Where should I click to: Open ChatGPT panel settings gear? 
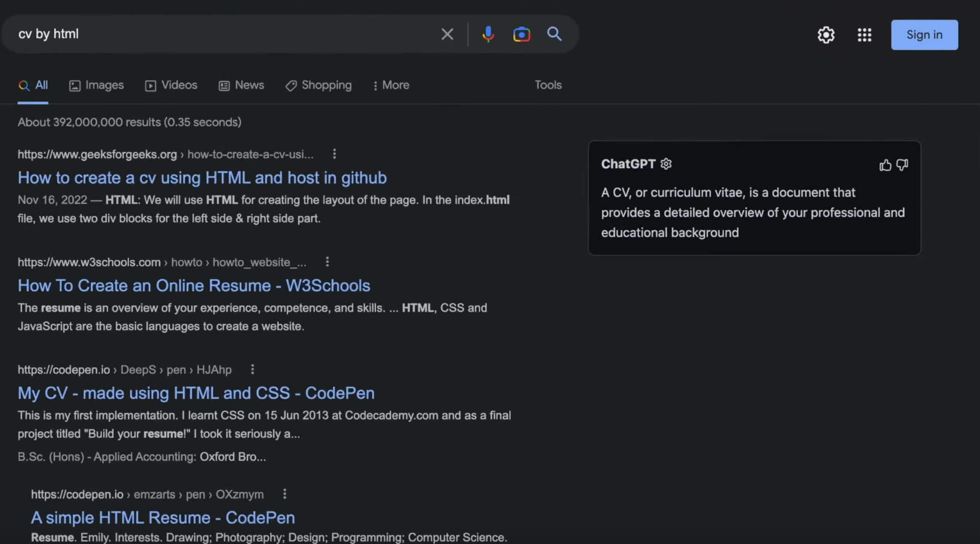(666, 164)
